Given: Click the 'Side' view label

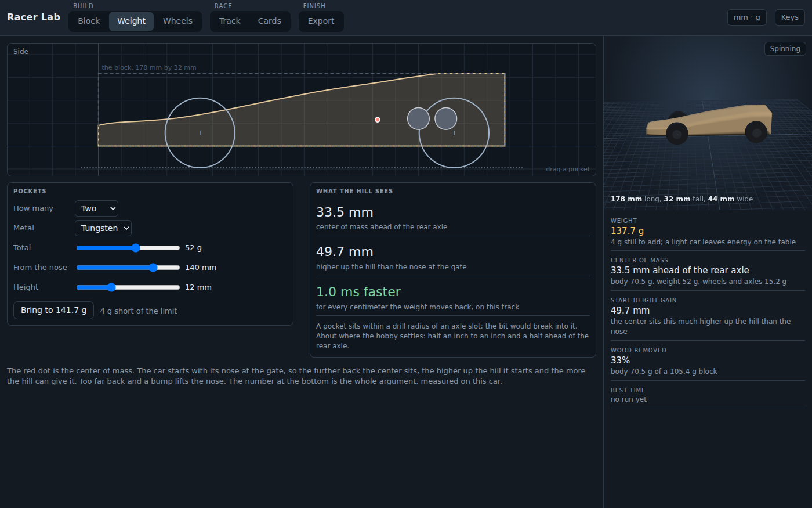Looking at the screenshot, I should pyautogui.click(x=21, y=52).
